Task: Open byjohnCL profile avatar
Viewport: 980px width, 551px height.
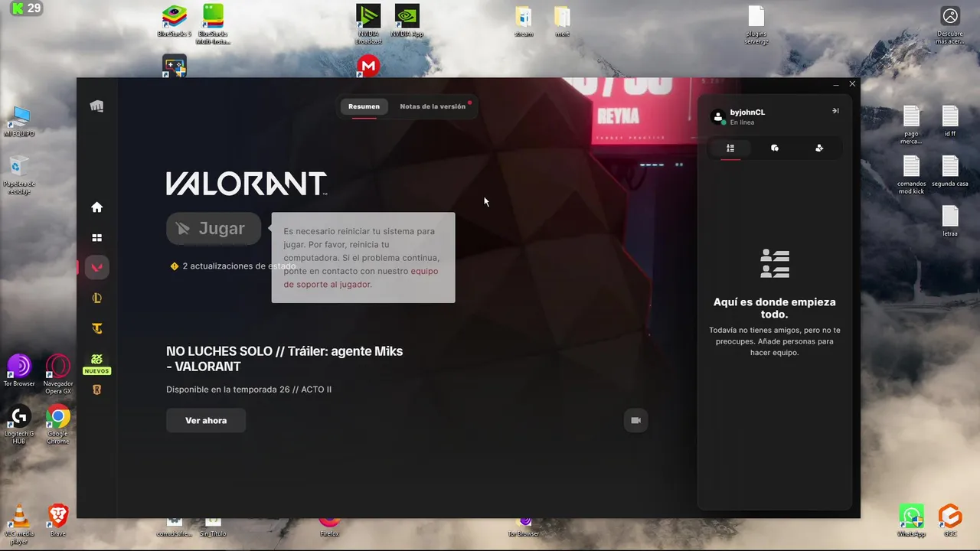Action: (718, 117)
